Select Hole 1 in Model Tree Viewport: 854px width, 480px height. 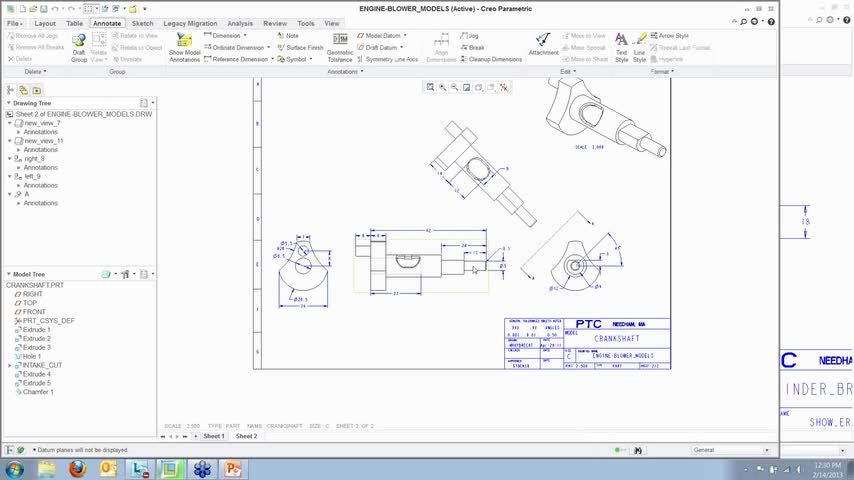click(28, 357)
